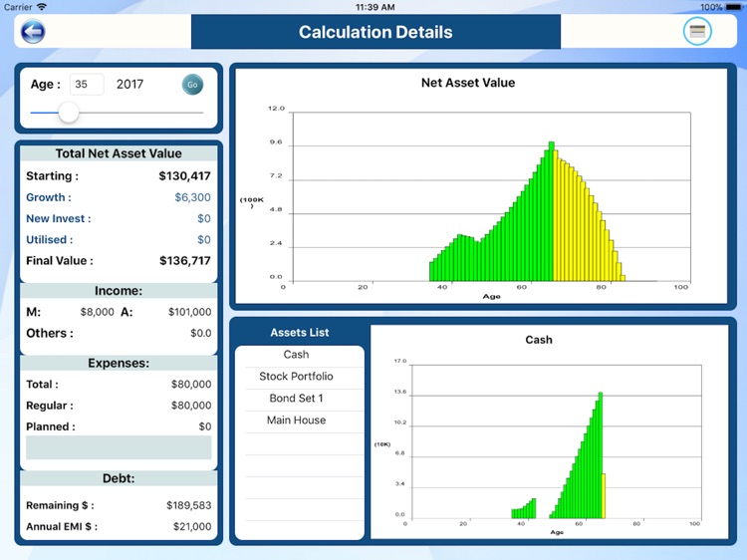747x560 pixels.
Task: Click the Total Net Asset Value header
Action: coord(119,153)
